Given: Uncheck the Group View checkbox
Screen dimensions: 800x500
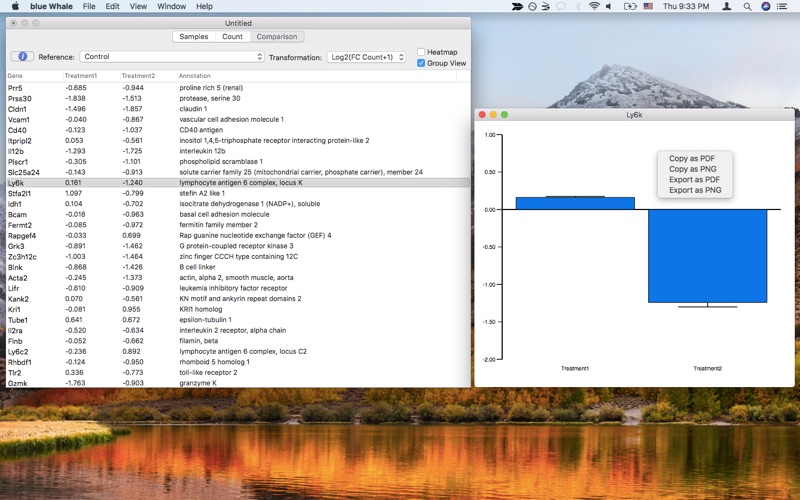Looking at the screenshot, I should pos(421,63).
